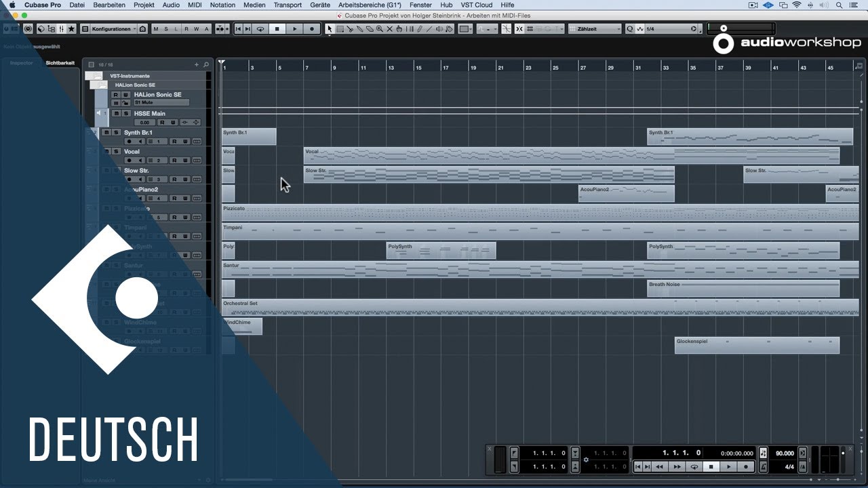Mute the Slow Str. track

pos(106,170)
